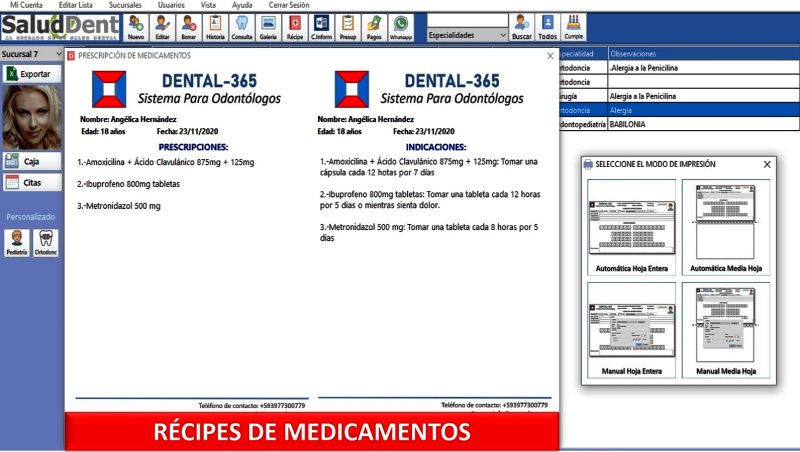Open the Récipe prescription icon

click(295, 28)
